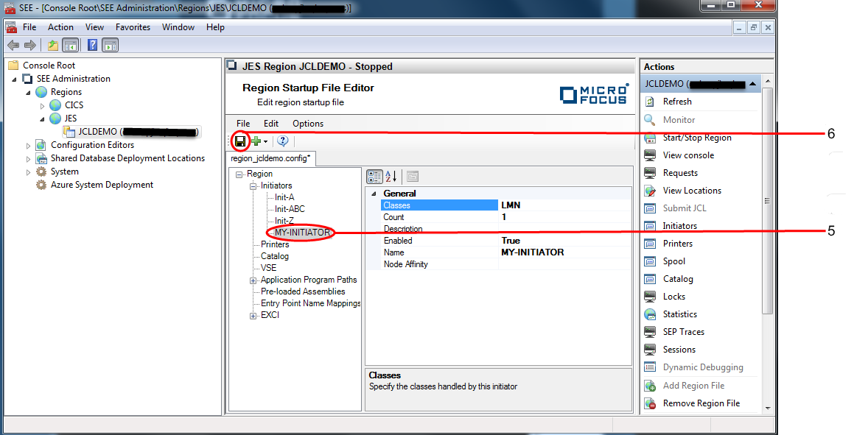
Task: Edit the Classes value LMN
Action: 564,205
